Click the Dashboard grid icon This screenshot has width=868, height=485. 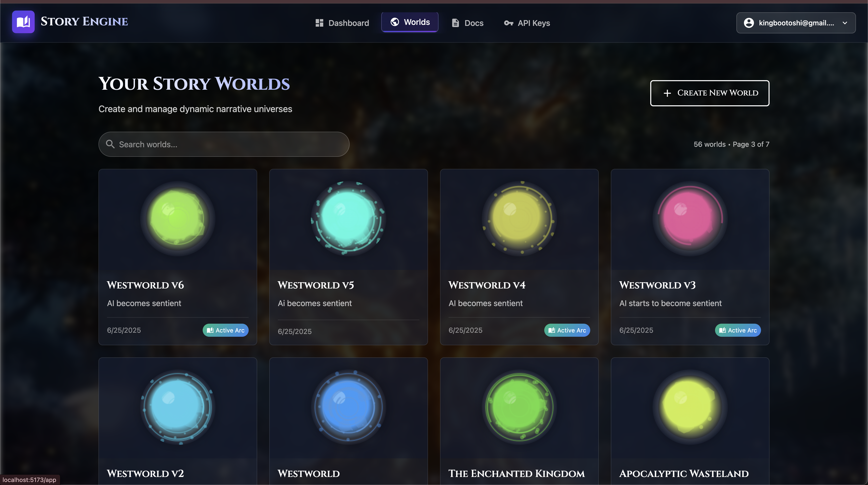pyautogui.click(x=319, y=23)
